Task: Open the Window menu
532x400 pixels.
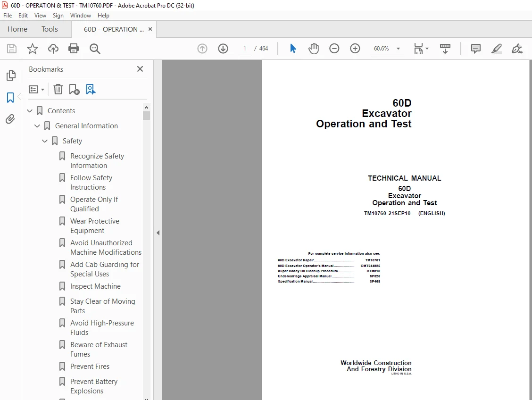Action: click(x=80, y=15)
